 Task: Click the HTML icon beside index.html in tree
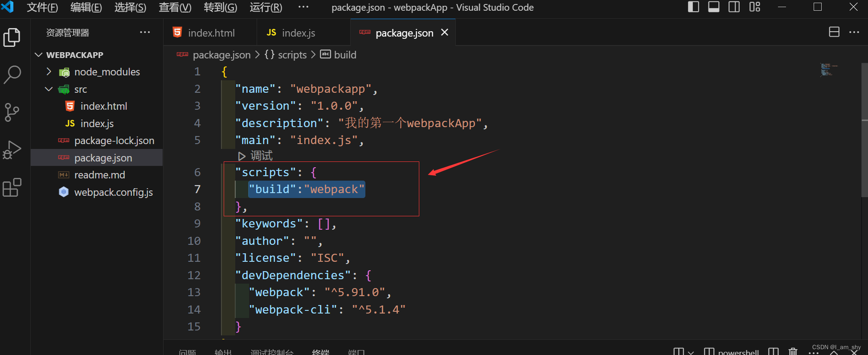pyautogui.click(x=70, y=106)
